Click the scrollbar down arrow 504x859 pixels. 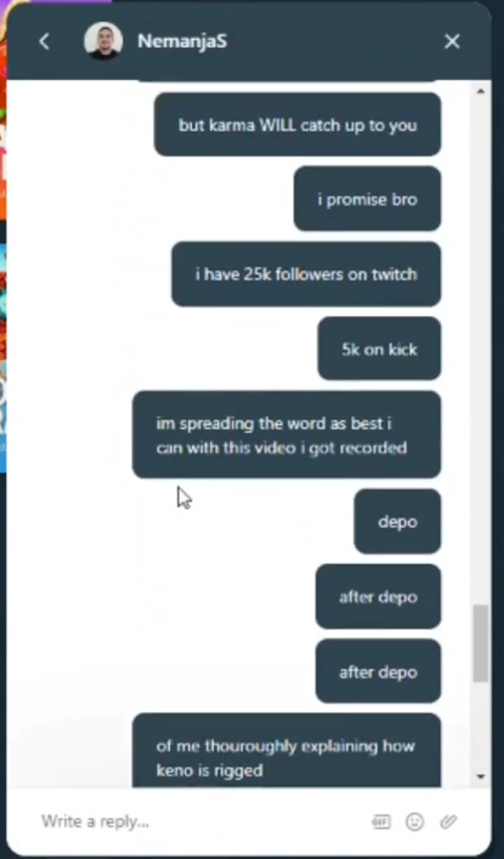pyautogui.click(x=481, y=776)
